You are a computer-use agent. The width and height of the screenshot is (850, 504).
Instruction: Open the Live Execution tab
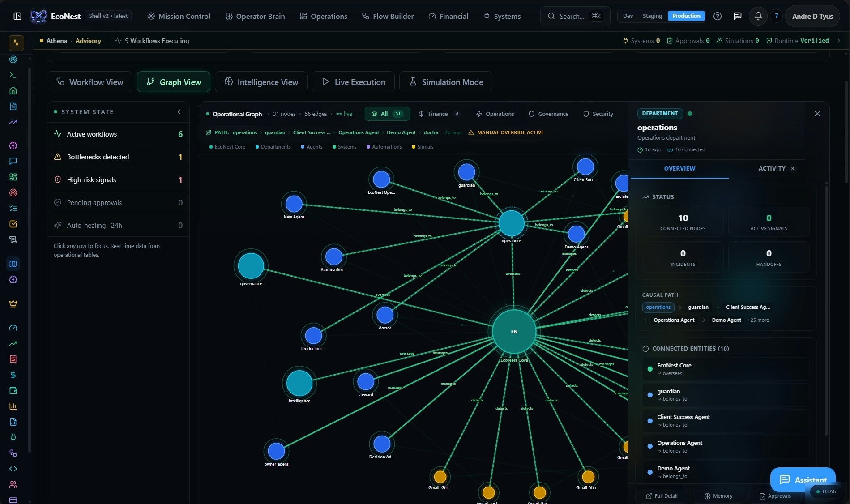coord(353,82)
